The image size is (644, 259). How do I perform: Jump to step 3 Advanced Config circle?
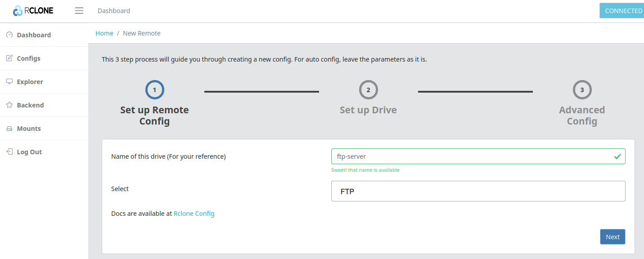[x=582, y=89]
